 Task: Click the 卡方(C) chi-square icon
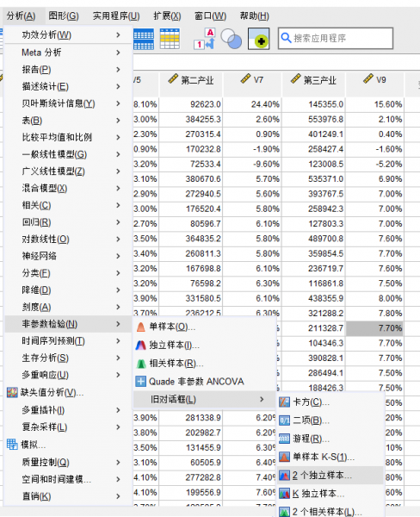click(284, 402)
